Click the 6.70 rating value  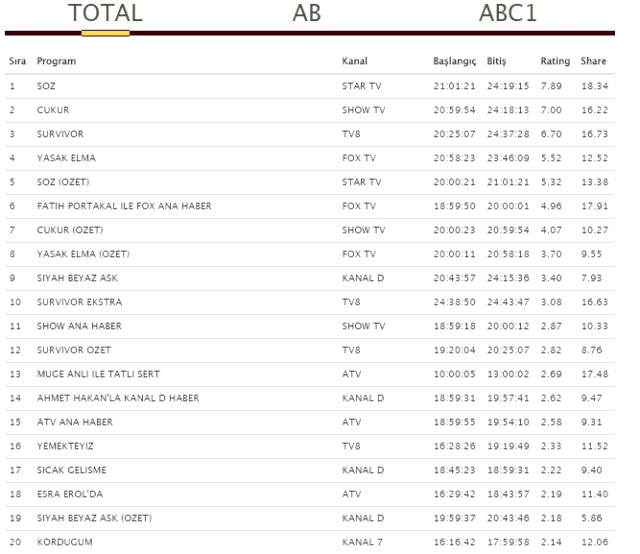click(551, 134)
